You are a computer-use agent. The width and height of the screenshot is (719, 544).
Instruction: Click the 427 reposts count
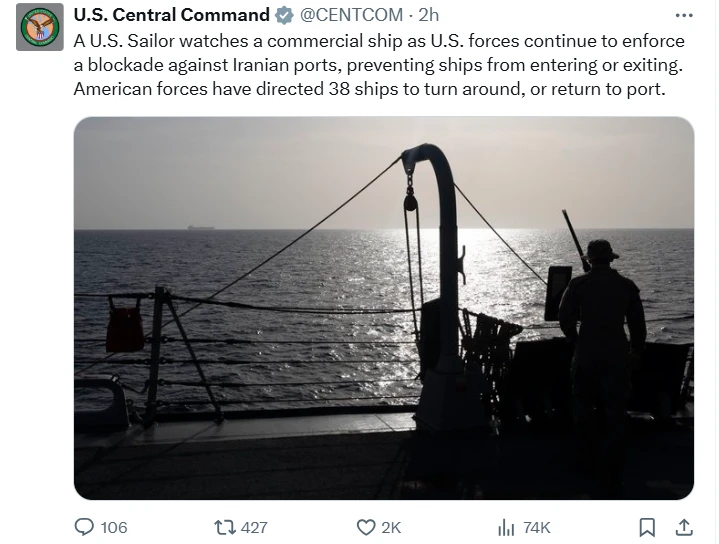click(x=254, y=527)
